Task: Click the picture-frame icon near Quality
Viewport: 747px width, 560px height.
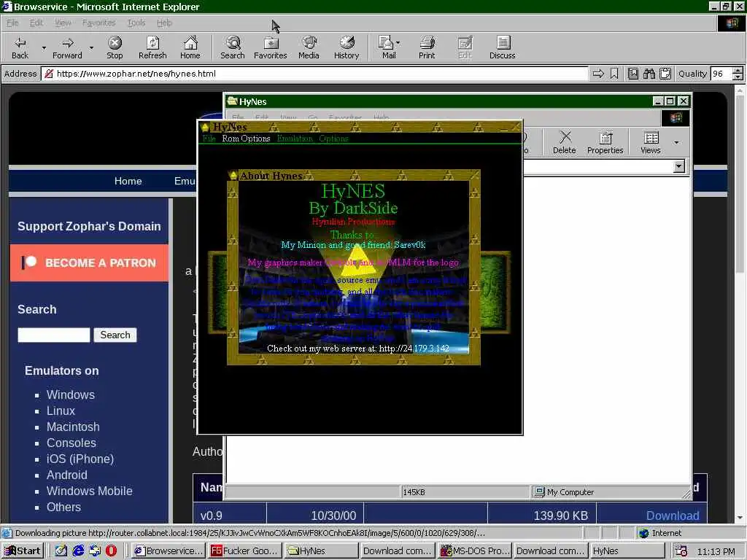Action: (633, 74)
